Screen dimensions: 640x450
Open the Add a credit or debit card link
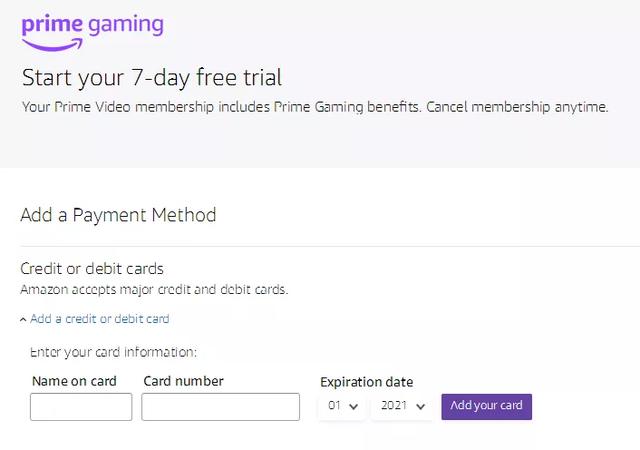[100, 319]
